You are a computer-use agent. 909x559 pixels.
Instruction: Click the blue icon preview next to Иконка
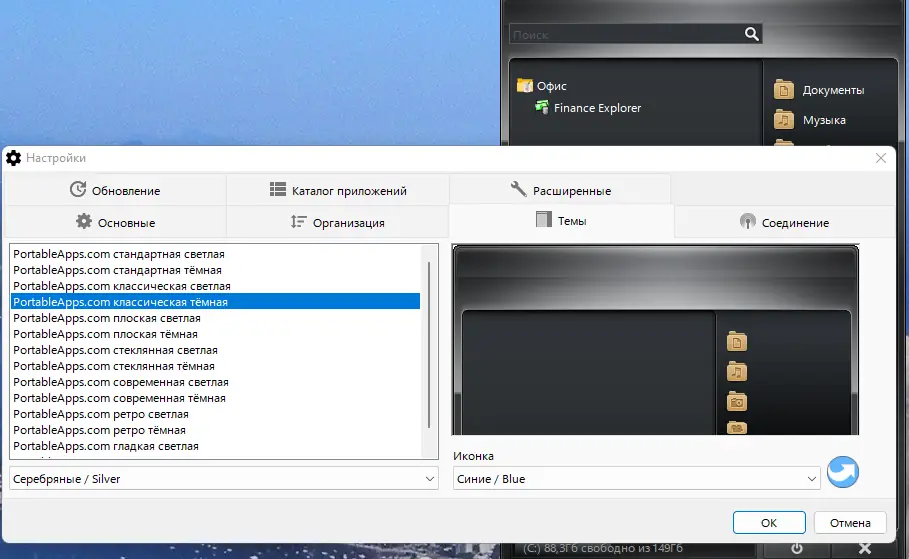click(842, 471)
